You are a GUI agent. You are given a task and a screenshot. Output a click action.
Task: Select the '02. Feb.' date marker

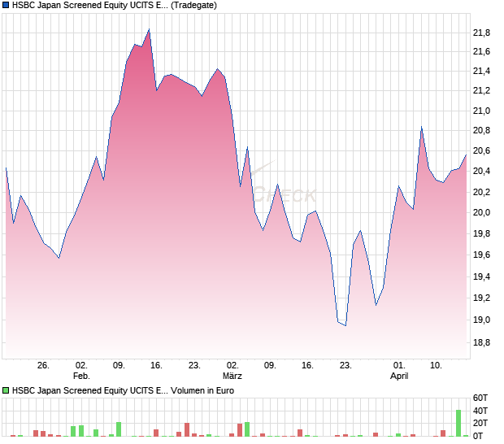pyautogui.click(x=80, y=371)
